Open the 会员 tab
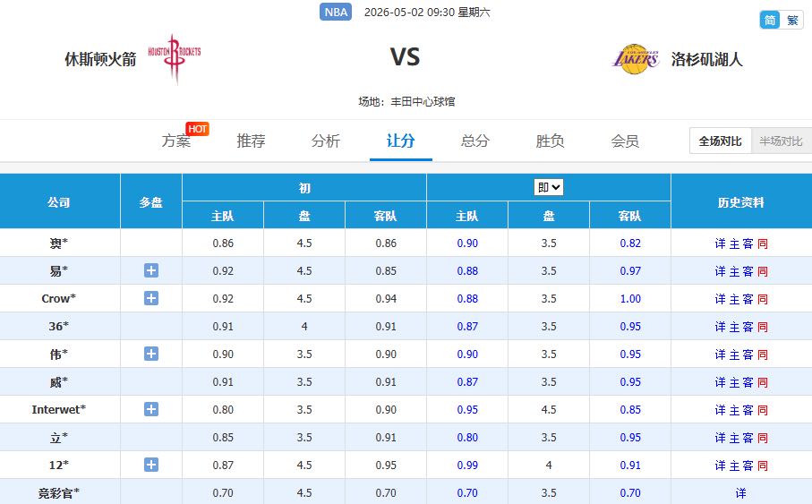 tap(625, 141)
